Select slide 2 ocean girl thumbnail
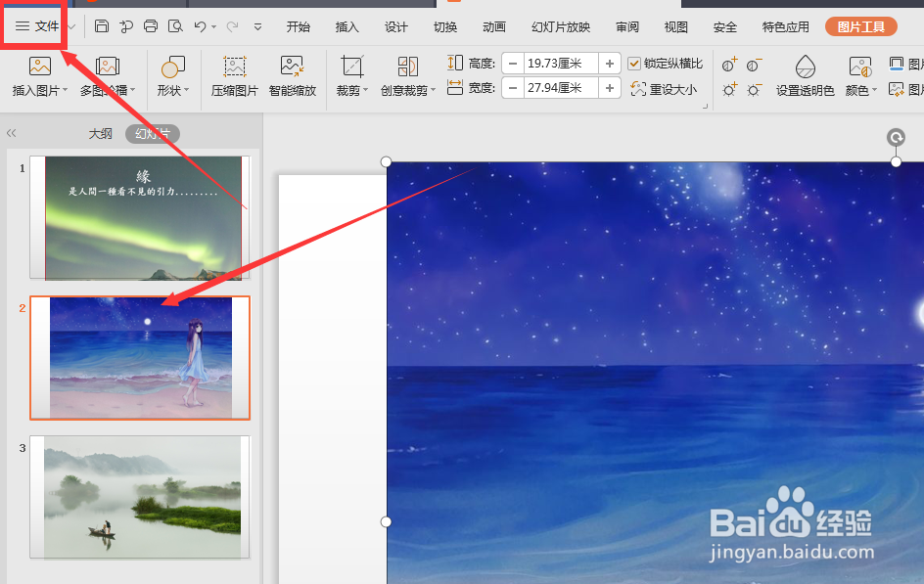Viewport: 924px width, 584px height. pos(140,357)
